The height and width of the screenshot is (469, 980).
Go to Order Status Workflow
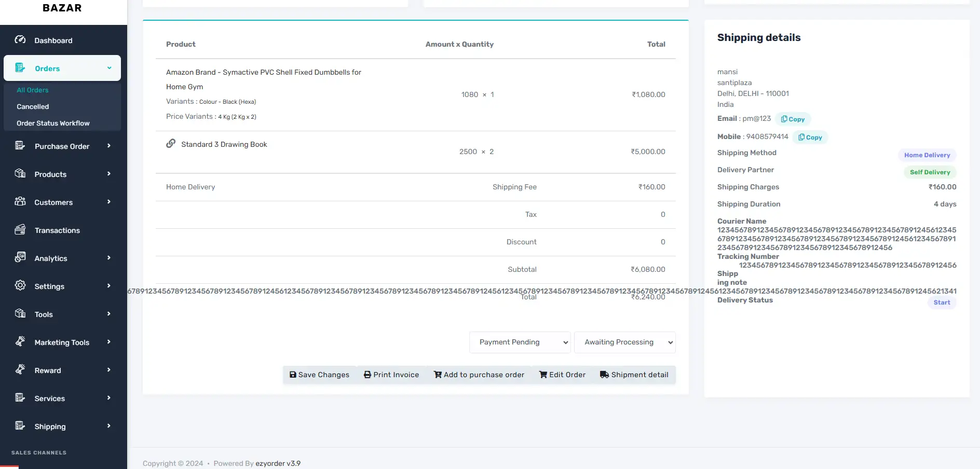(x=53, y=123)
